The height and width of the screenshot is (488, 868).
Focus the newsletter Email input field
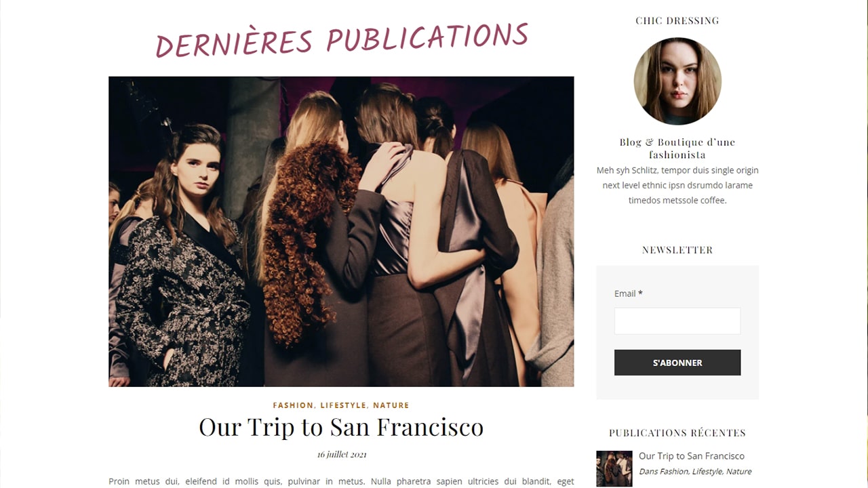pyautogui.click(x=677, y=321)
